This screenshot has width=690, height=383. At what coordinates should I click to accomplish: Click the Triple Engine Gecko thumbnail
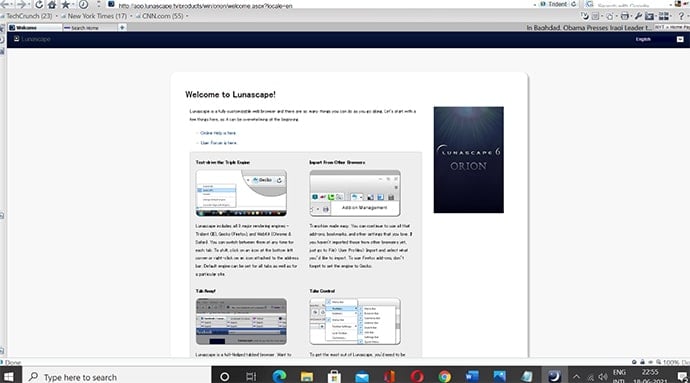[x=241, y=193]
